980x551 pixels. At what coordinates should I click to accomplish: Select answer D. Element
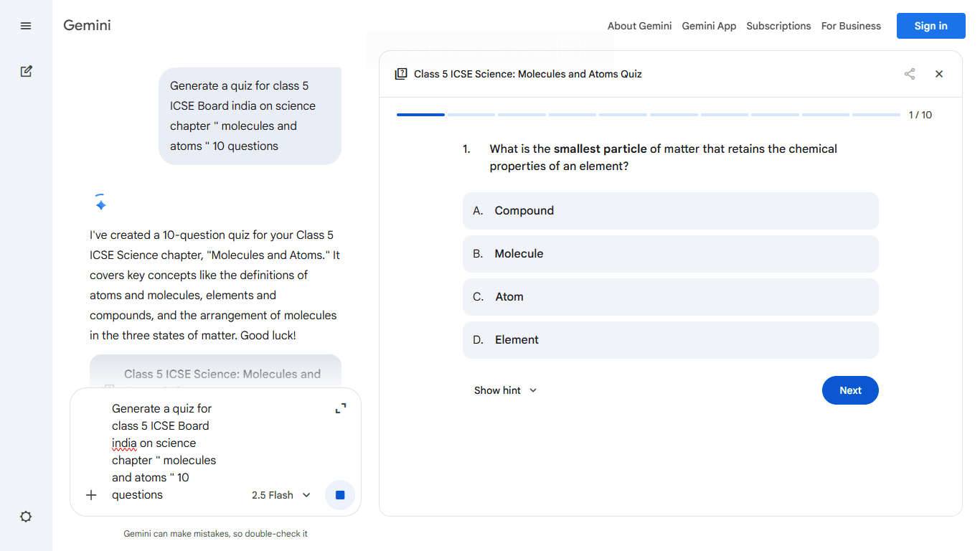(x=670, y=340)
